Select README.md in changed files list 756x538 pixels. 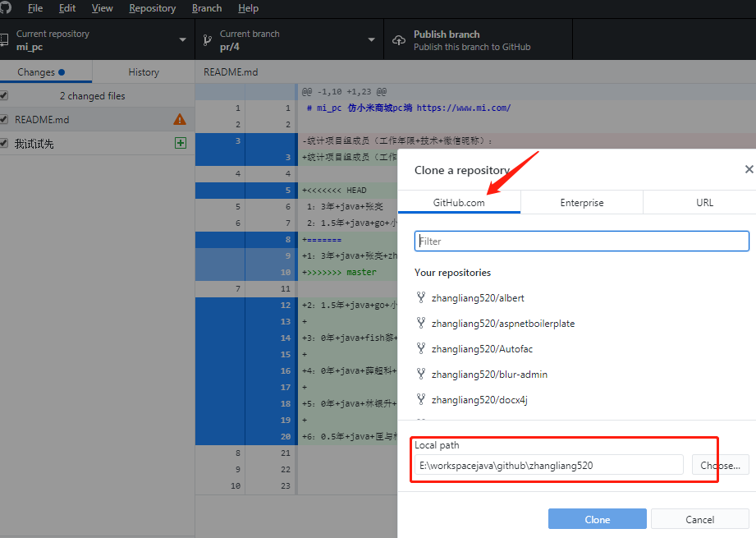pyautogui.click(x=98, y=119)
